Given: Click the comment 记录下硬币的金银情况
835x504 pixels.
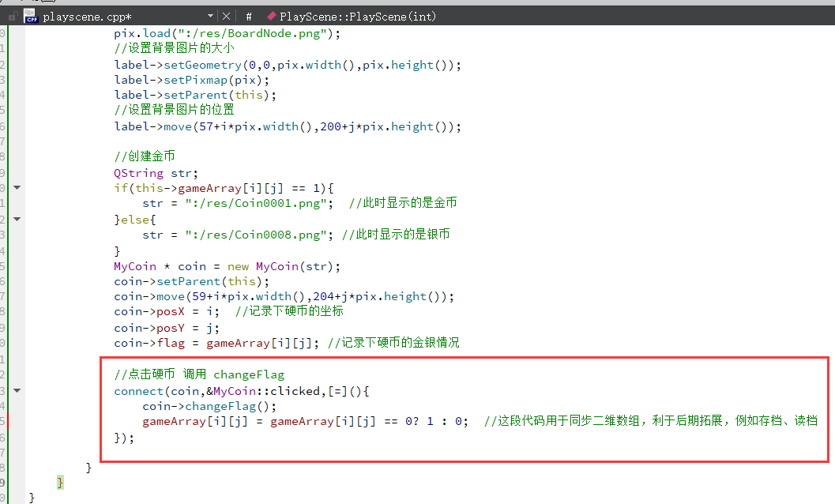Looking at the screenshot, I should point(393,343).
